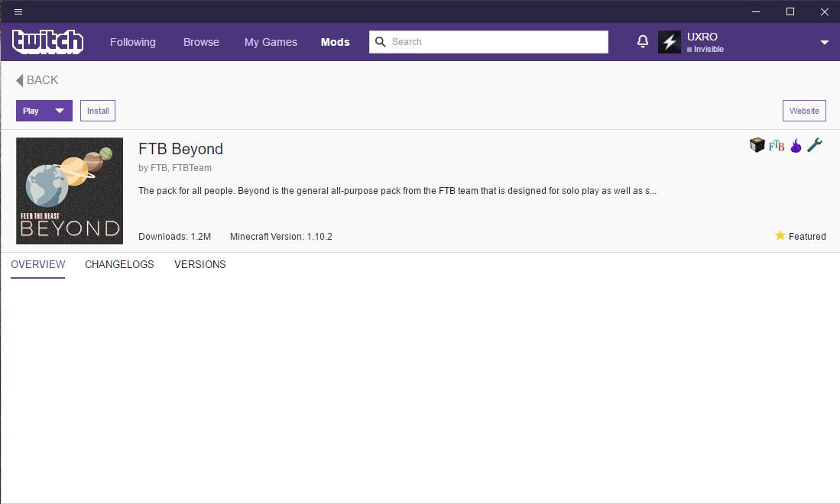Click the FTB Beyond pack thumbnail
Screen dimensions: 840x504
(70, 191)
